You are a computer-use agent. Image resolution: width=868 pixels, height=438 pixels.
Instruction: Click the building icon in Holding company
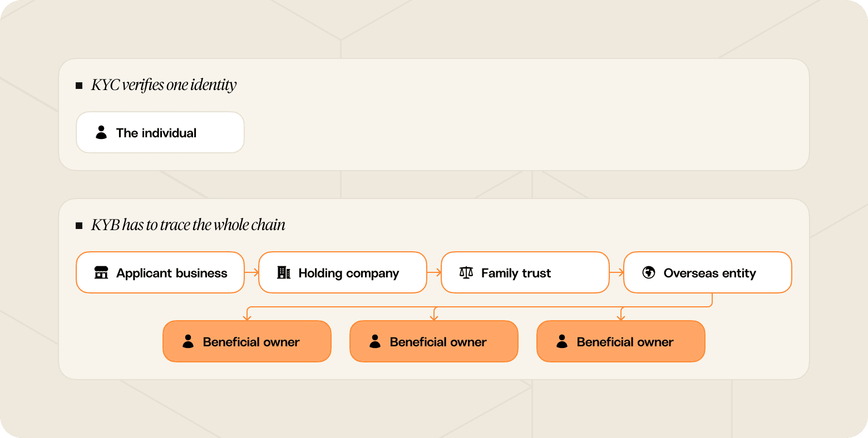(284, 272)
